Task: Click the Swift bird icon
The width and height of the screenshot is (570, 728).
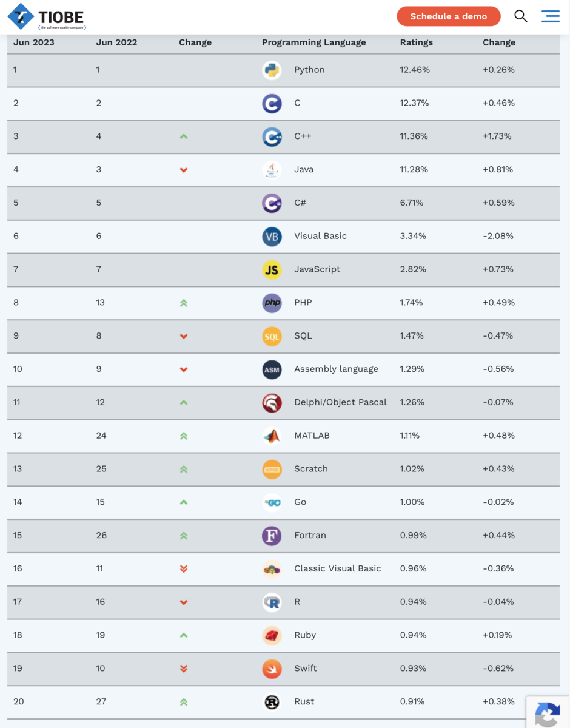Action: pos(272,669)
